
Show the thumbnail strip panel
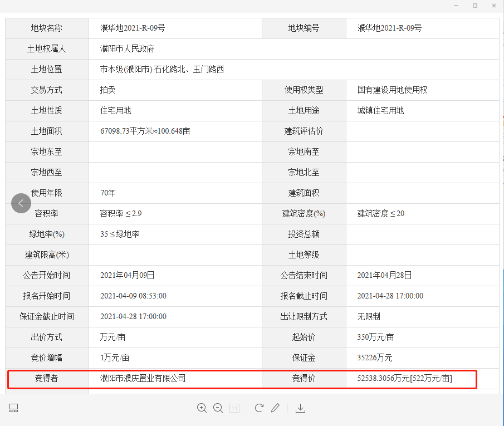[14, 408]
